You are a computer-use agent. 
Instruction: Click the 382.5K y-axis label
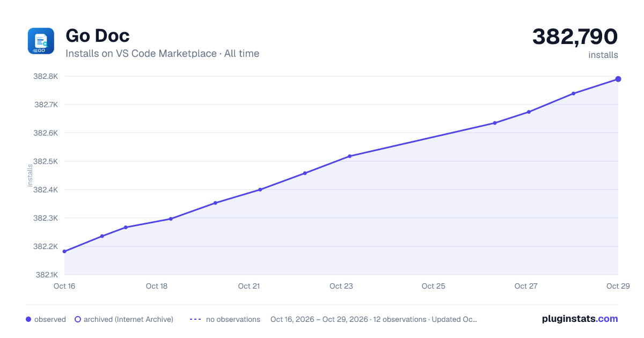(x=46, y=161)
